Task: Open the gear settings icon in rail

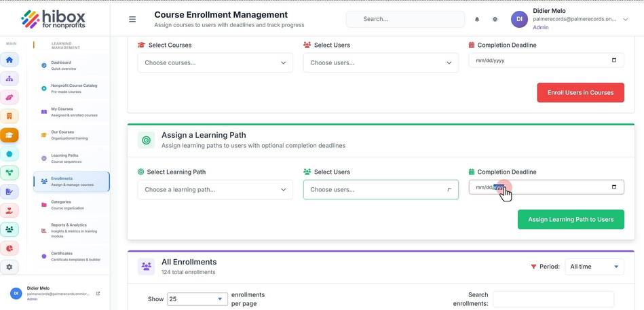Action: (9, 267)
